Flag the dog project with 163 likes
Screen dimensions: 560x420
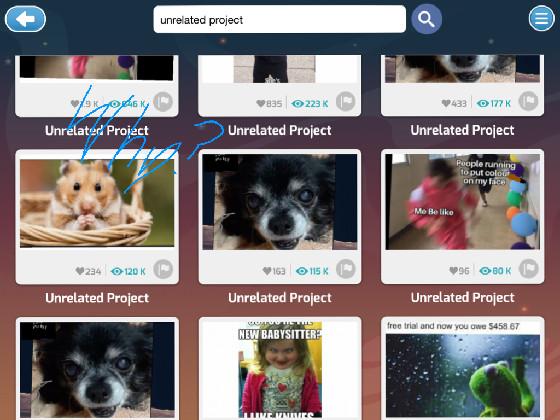coord(346,269)
